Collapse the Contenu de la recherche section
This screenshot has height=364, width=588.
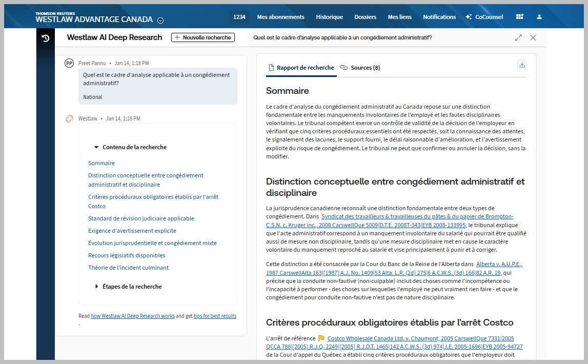96,147
